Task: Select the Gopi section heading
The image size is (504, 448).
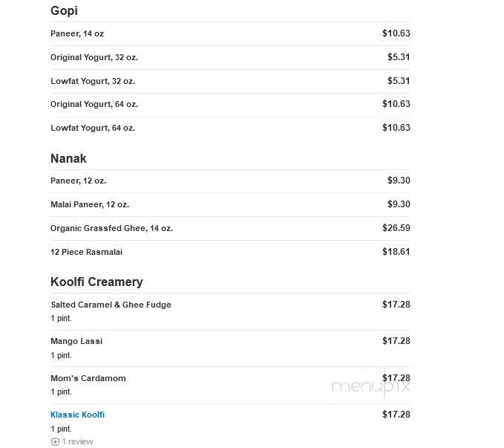Action: coord(64,10)
